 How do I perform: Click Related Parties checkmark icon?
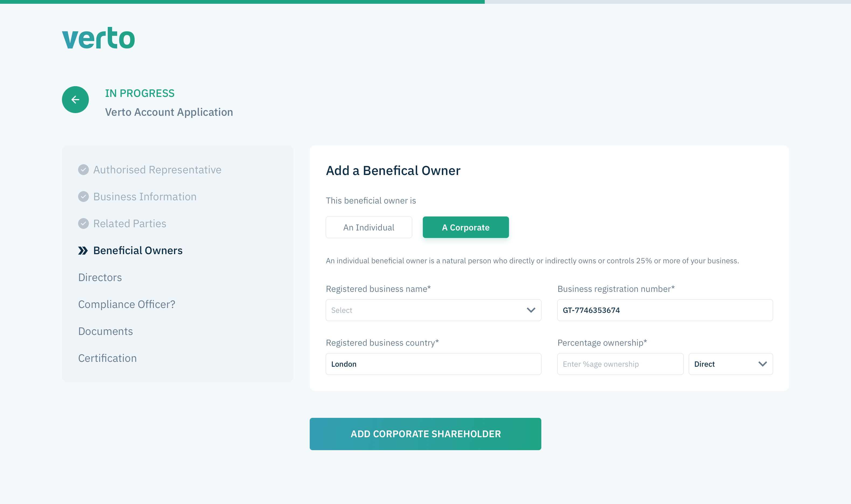83,223
